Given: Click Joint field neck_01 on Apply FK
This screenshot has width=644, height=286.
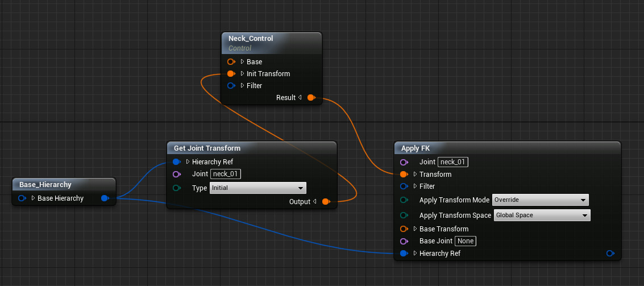Looking at the screenshot, I should pyautogui.click(x=453, y=162).
